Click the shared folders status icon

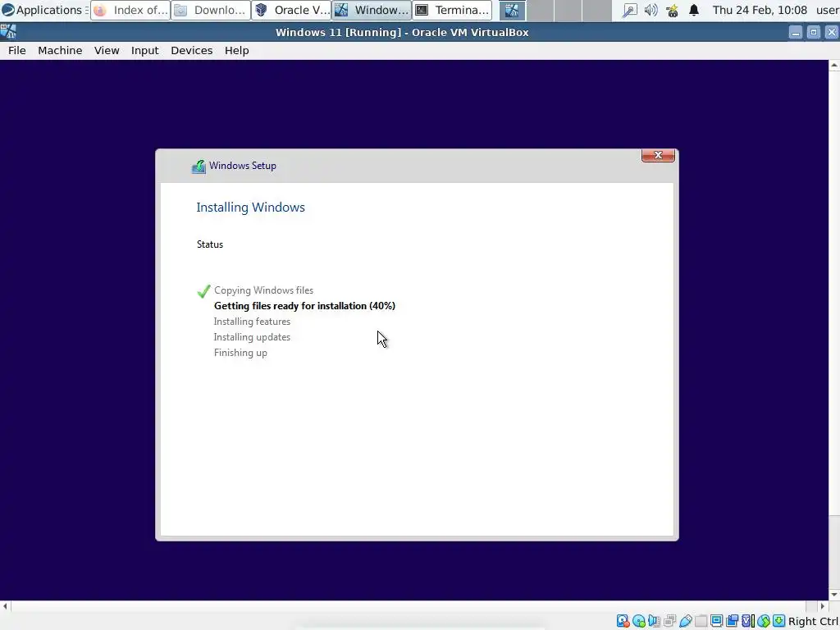pos(701,621)
